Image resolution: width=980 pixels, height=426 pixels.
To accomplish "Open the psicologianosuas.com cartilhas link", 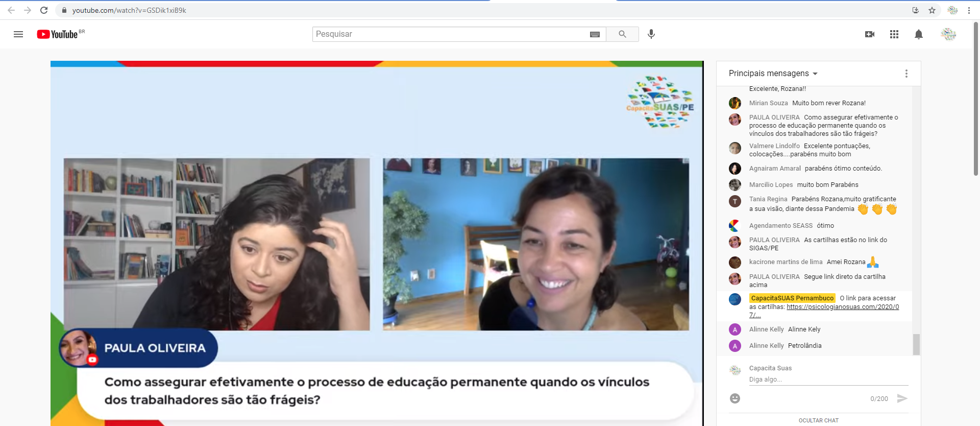I will [x=842, y=307].
